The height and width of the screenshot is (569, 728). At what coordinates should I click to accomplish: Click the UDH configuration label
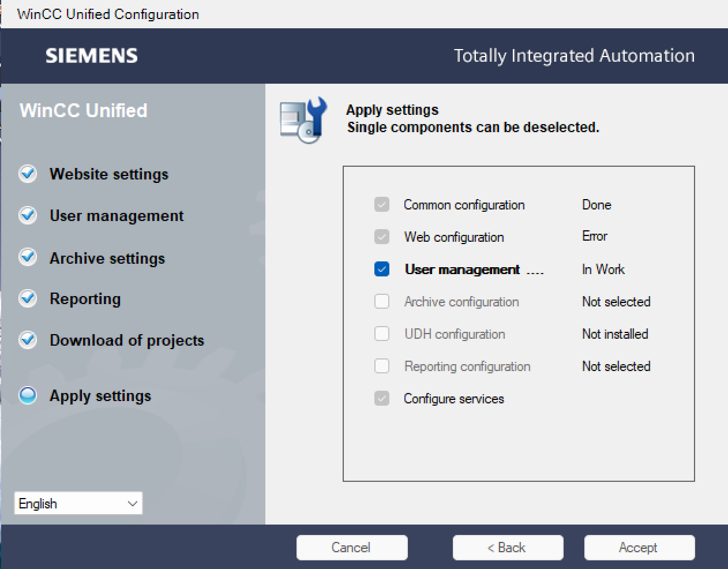(455, 334)
